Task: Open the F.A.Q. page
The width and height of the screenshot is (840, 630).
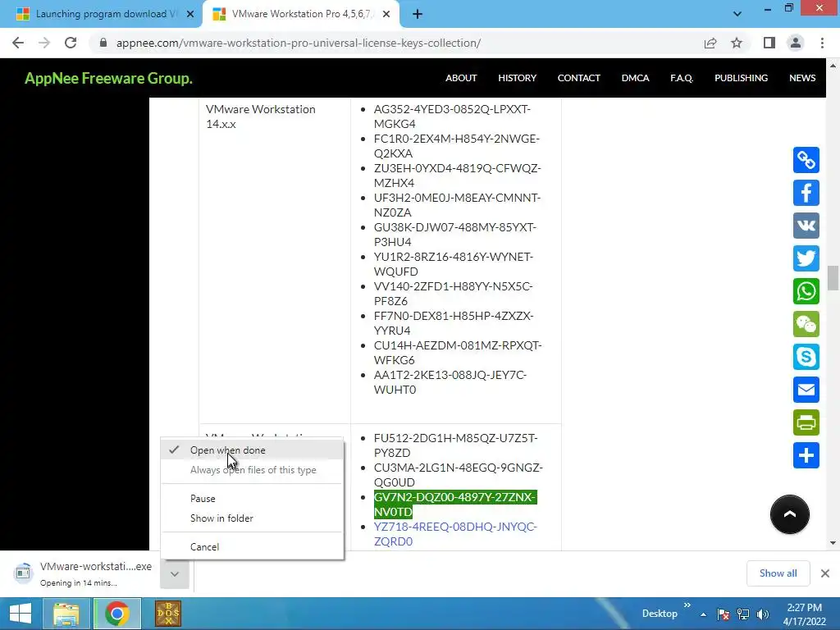Action: (682, 78)
